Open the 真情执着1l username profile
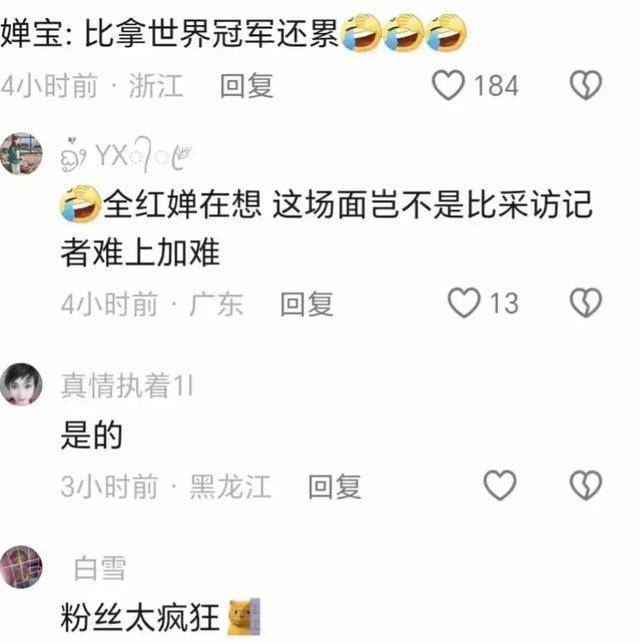The image size is (640, 643). pos(127,385)
